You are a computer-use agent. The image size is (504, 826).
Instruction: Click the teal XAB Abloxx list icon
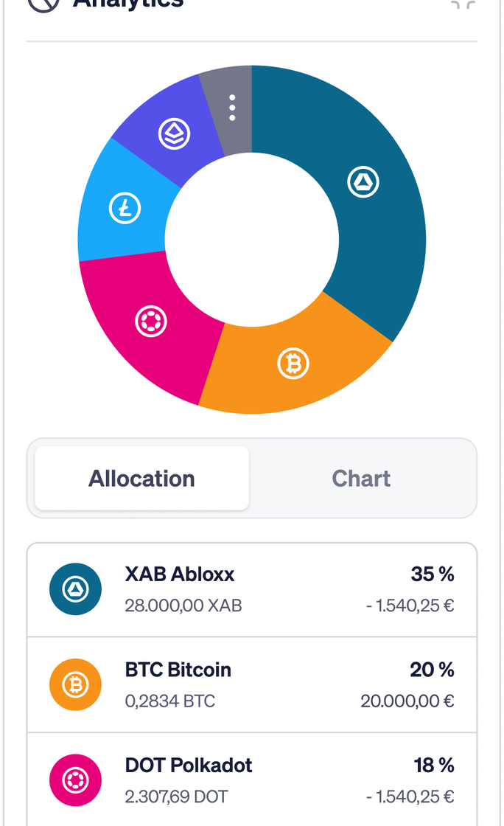coord(75,589)
